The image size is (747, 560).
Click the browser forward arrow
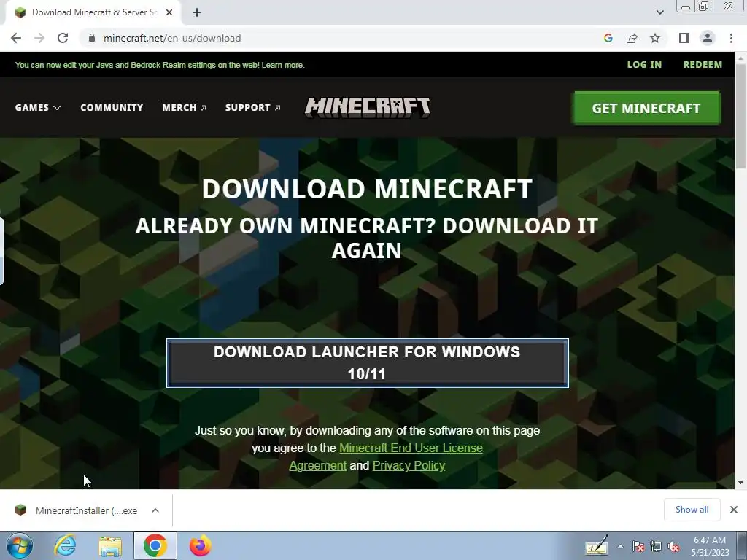coord(39,38)
